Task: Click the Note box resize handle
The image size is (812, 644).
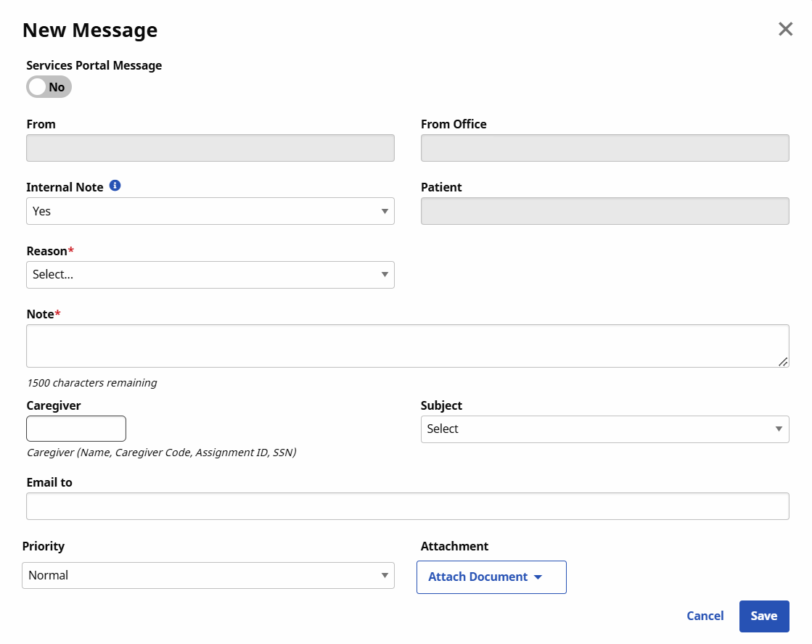Action: [x=783, y=361]
